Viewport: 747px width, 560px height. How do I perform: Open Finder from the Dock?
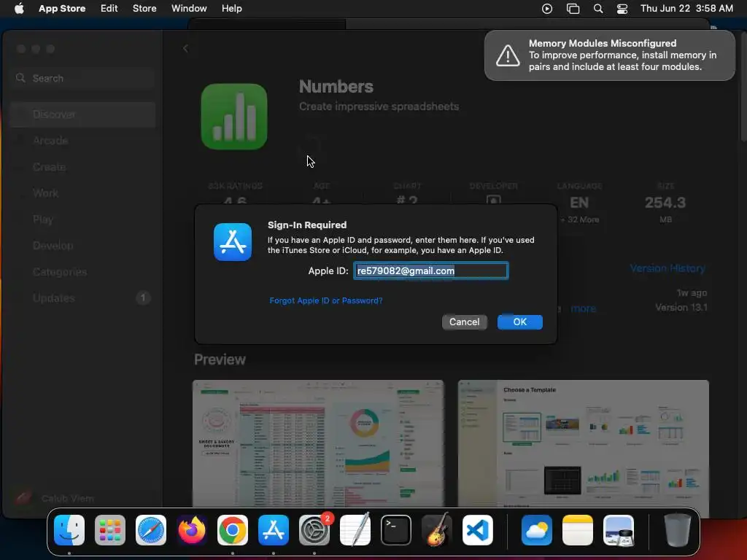pos(69,530)
